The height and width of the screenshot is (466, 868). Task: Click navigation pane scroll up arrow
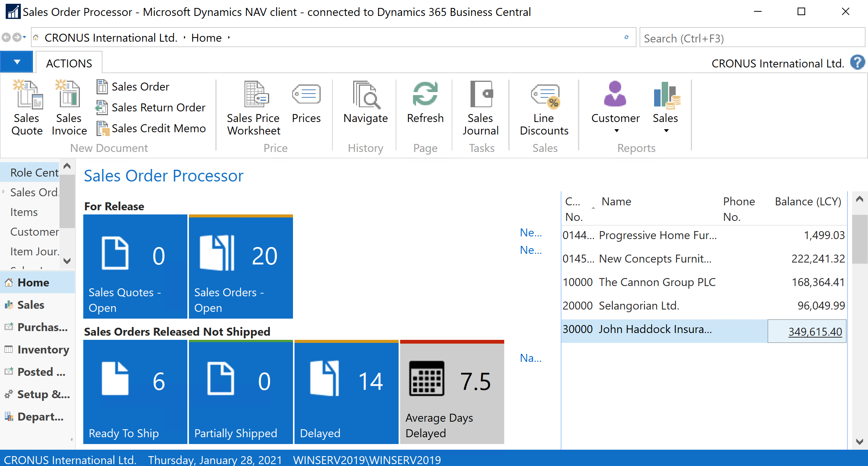point(67,166)
